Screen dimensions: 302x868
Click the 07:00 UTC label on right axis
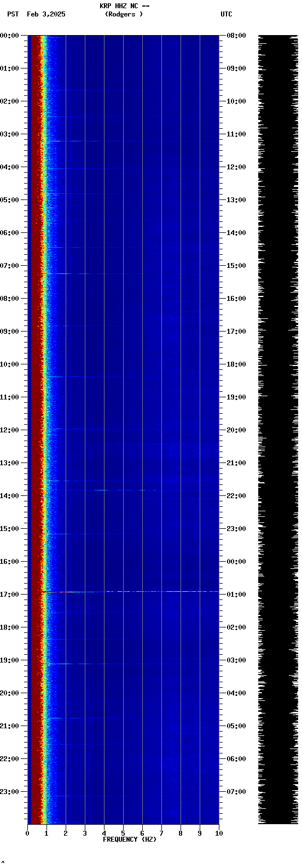point(236,792)
